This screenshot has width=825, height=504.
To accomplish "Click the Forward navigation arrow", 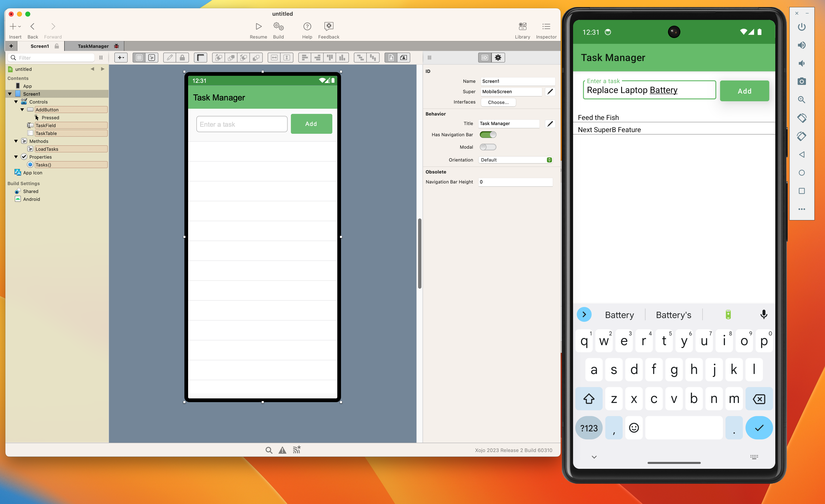I will (53, 26).
